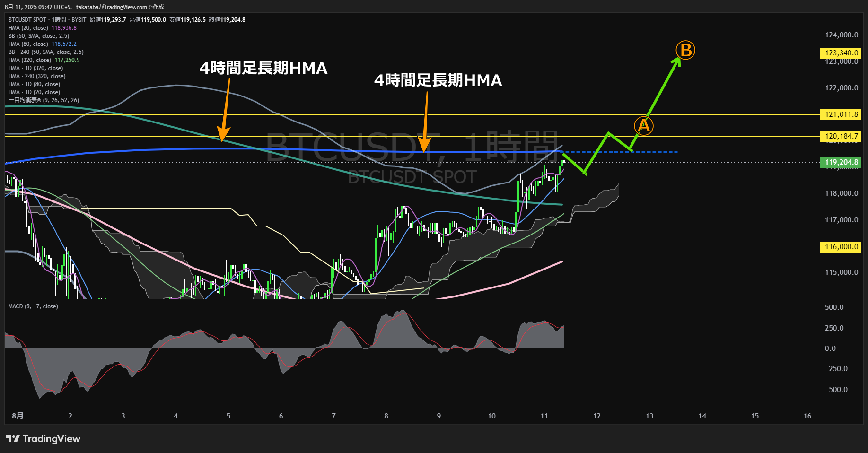Click the −250.0 MACD axis value
868x453 pixels.
(x=836, y=369)
